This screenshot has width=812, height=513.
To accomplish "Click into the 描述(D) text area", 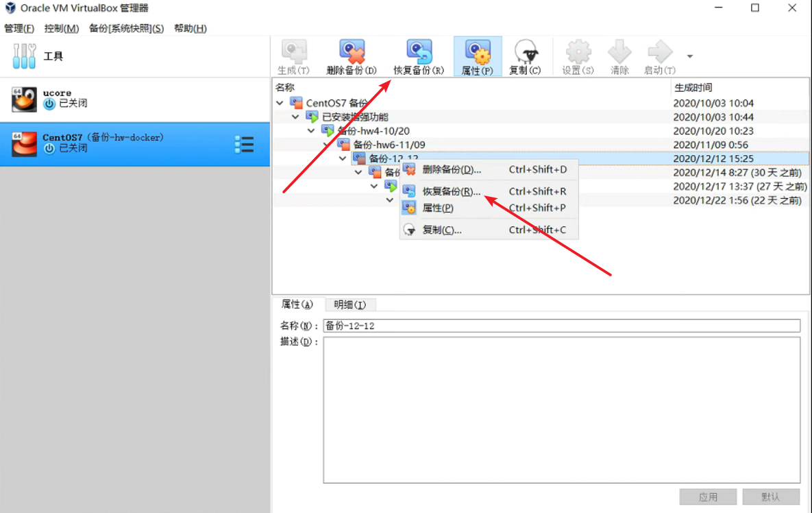I will pos(562,410).
